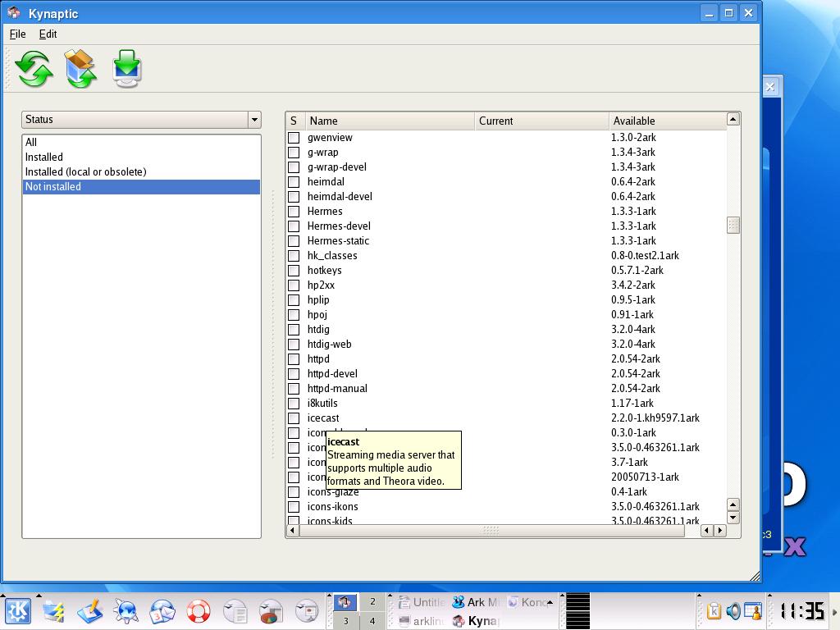The height and width of the screenshot is (630, 840).
Task: Activate the Ark taskbar window entry
Action: click(x=475, y=602)
